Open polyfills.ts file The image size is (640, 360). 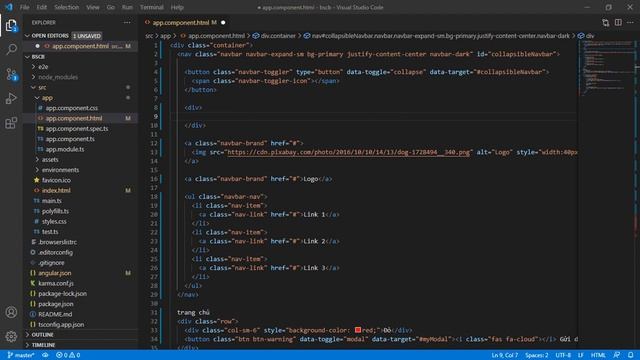click(55, 211)
